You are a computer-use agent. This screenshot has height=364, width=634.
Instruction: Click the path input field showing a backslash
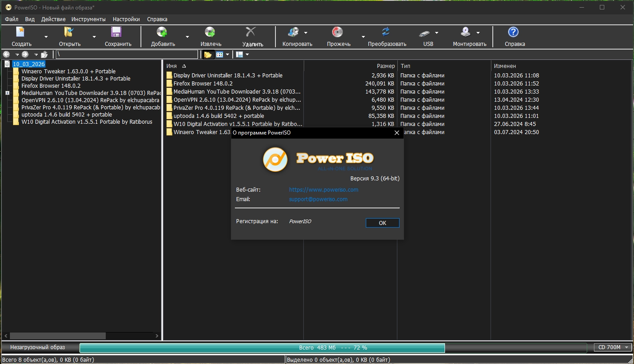(x=127, y=54)
